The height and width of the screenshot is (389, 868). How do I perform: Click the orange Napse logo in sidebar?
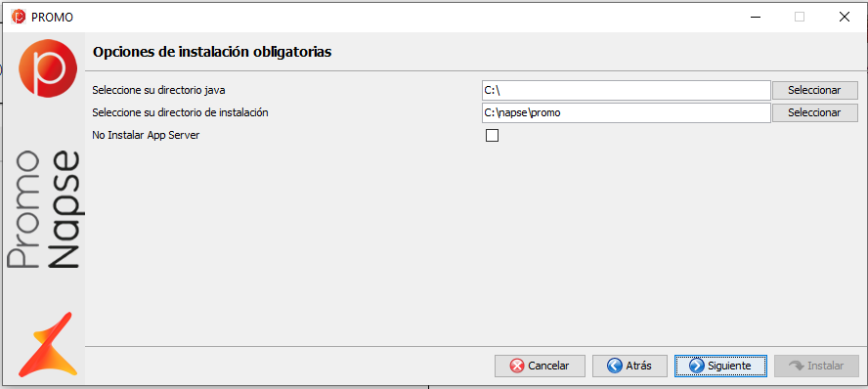(48, 344)
